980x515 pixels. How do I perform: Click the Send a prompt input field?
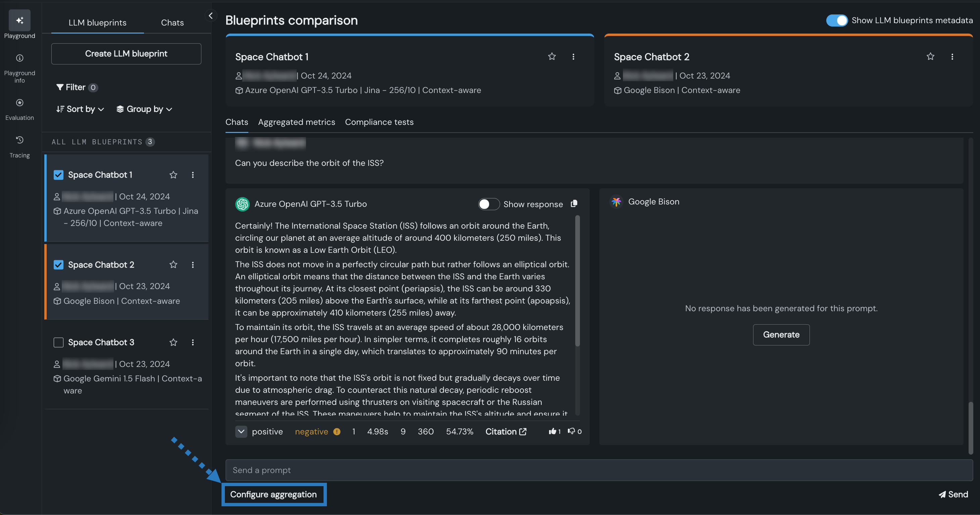[599, 470]
